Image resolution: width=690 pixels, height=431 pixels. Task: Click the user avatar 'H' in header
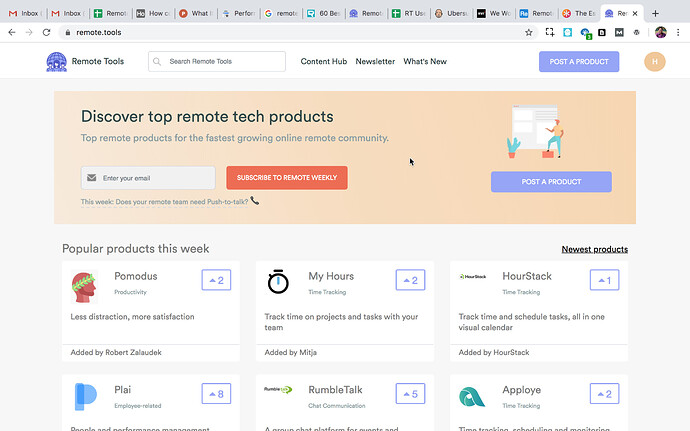pos(655,62)
